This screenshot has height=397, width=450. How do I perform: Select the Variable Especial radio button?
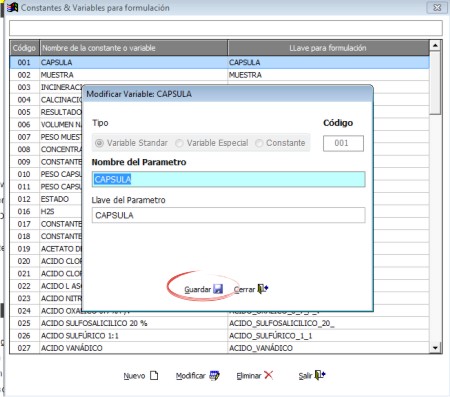click(x=179, y=143)
